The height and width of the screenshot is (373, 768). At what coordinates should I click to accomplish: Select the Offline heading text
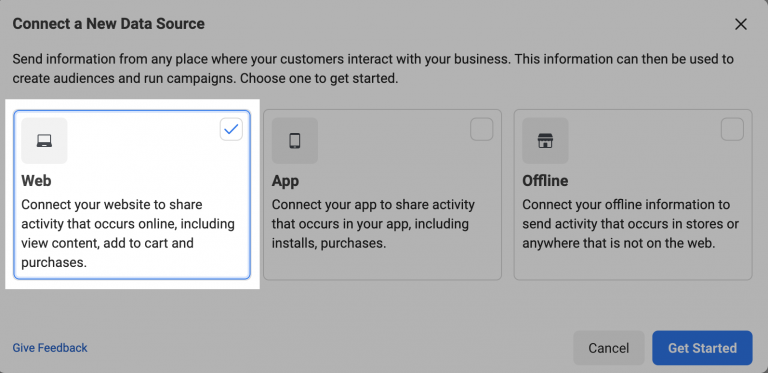tap(545, 181)
